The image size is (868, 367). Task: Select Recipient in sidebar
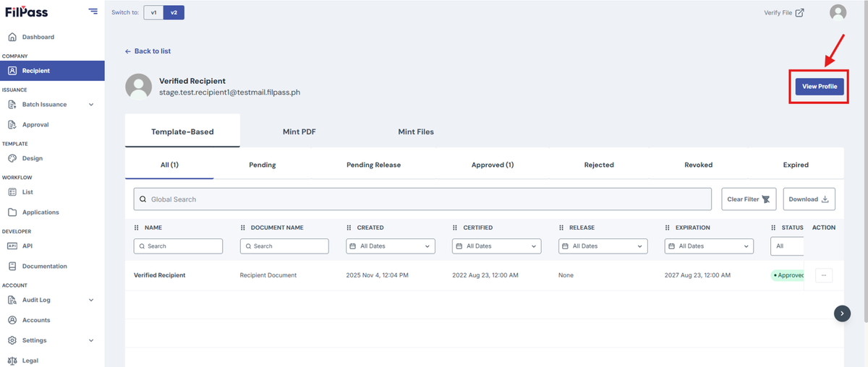click(x=52, y=71)
